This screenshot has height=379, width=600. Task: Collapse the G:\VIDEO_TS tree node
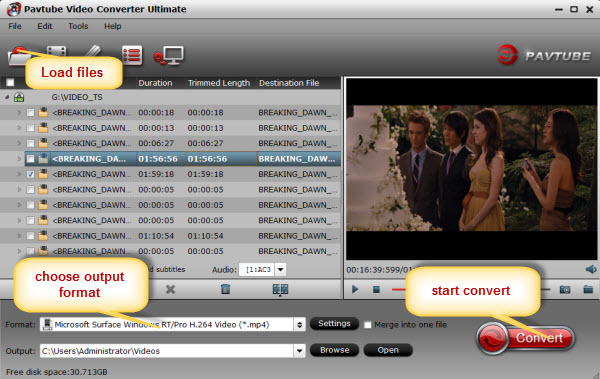pos(7,97)
